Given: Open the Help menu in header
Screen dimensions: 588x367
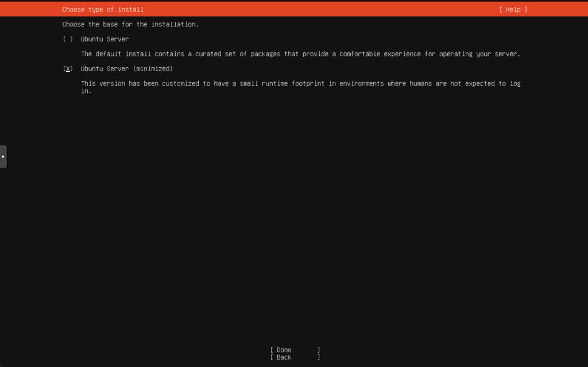Looking at the screenshot, I should [x=513, y=10].
